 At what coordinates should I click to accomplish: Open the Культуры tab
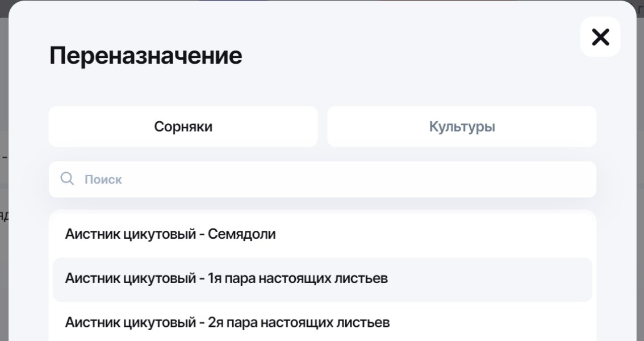[x=462, y=126]
